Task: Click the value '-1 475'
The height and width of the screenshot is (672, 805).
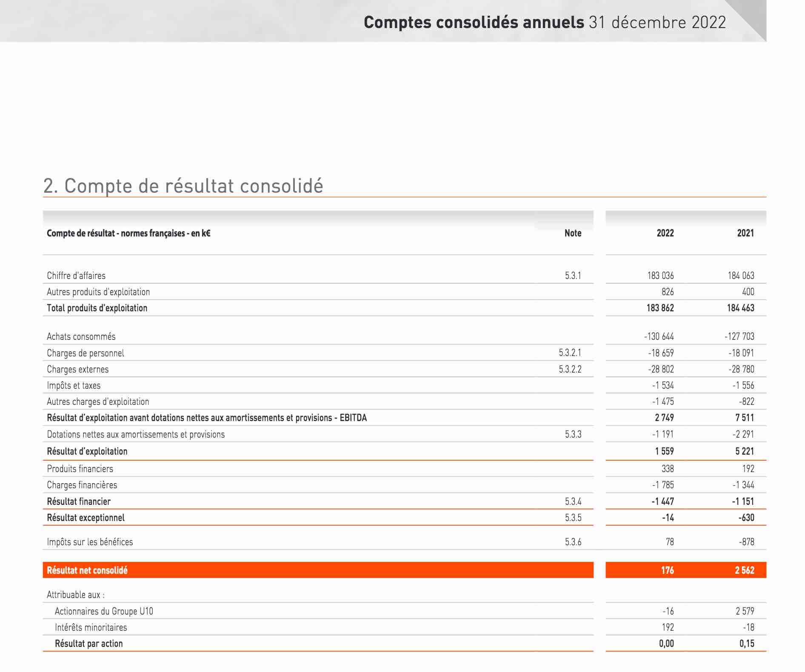Action: (x=663, y=401)
